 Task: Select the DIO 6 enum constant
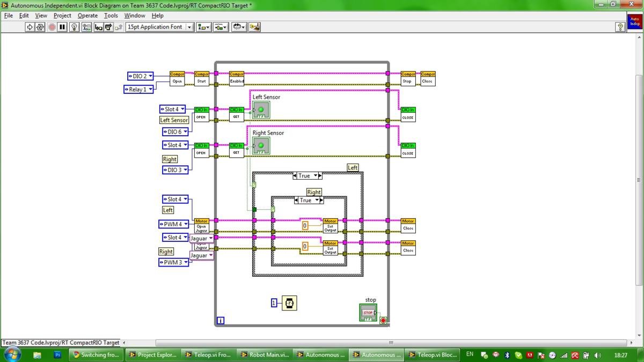[175, 132]
